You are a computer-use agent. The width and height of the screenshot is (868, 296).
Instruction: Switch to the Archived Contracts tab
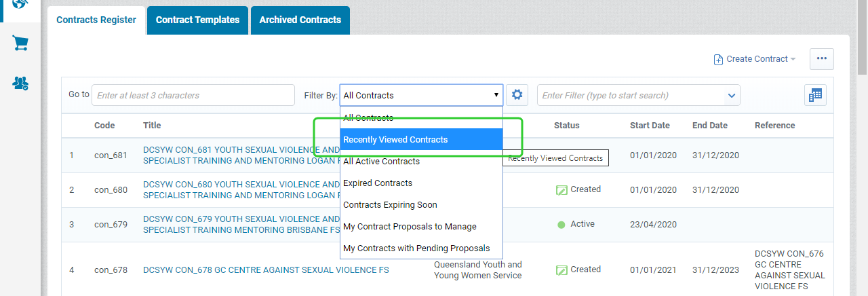[300, 20]
